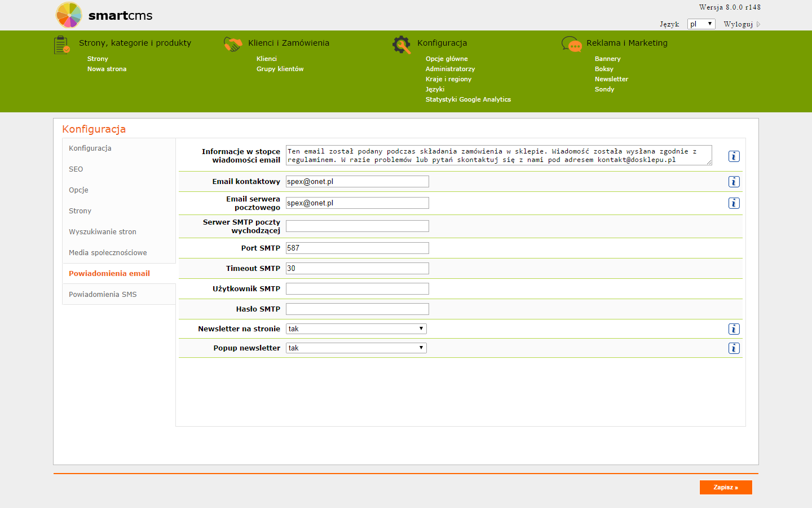The image size is (812, 508).
Task: Click the email footer information textarea
Action: point(499,155)
